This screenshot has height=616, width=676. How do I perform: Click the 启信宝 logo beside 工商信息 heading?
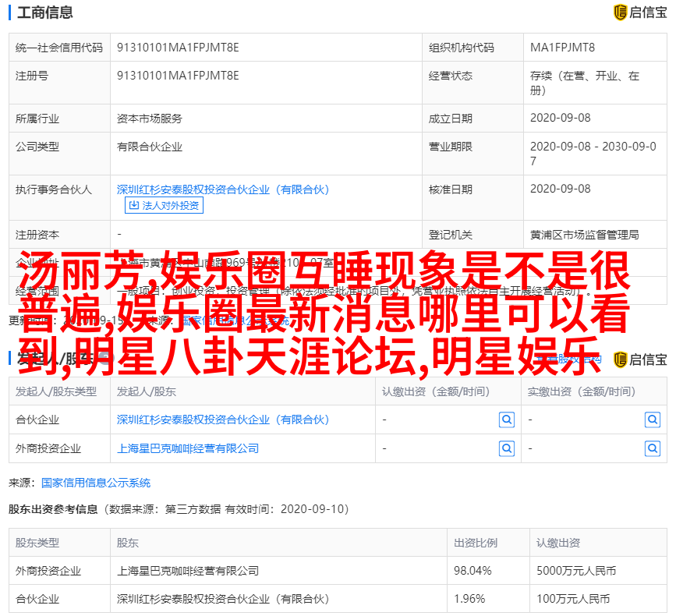click(640, 12)
